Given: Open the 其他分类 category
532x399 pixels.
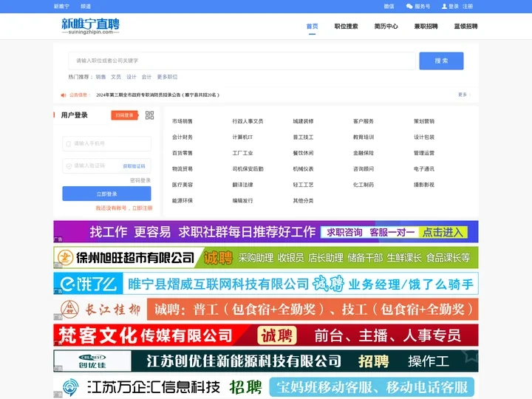Looking at the screenshot, I should [x=304, y=200].
